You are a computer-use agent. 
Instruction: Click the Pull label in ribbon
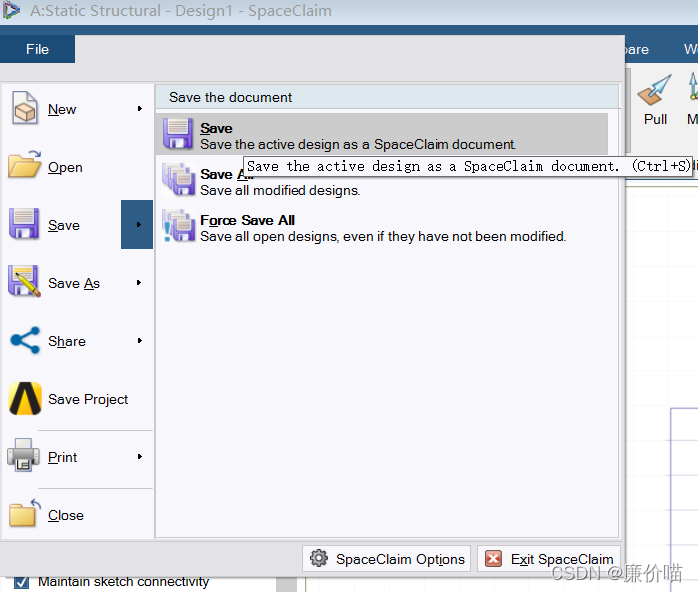point(655,119)
